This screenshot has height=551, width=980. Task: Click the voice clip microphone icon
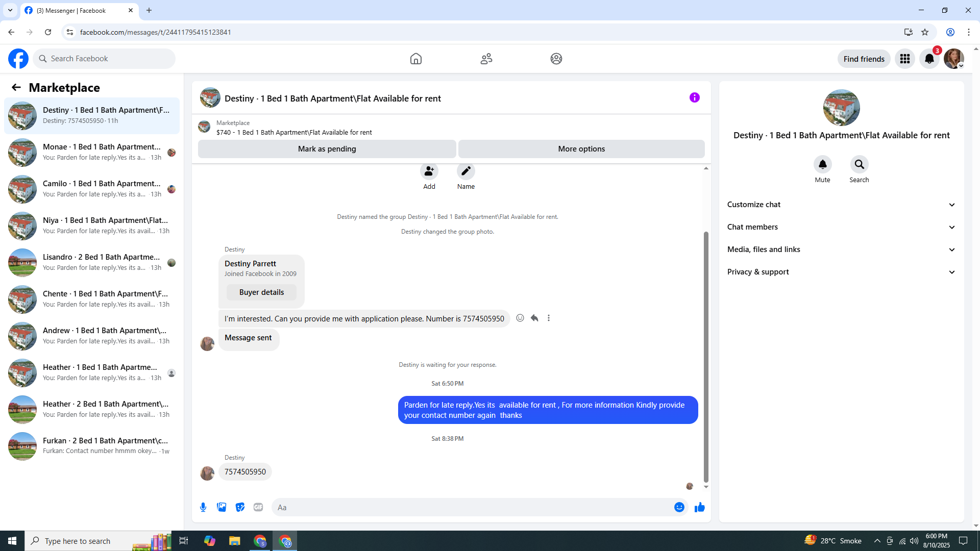203,507
